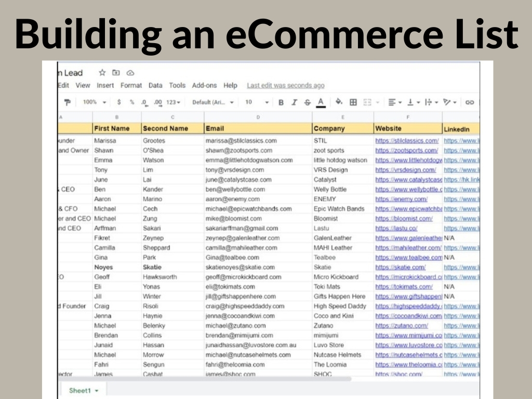Select the 'Email' header cell
Image resolution: width=532 pixels, height=399 pixels.
coord(258,128)
